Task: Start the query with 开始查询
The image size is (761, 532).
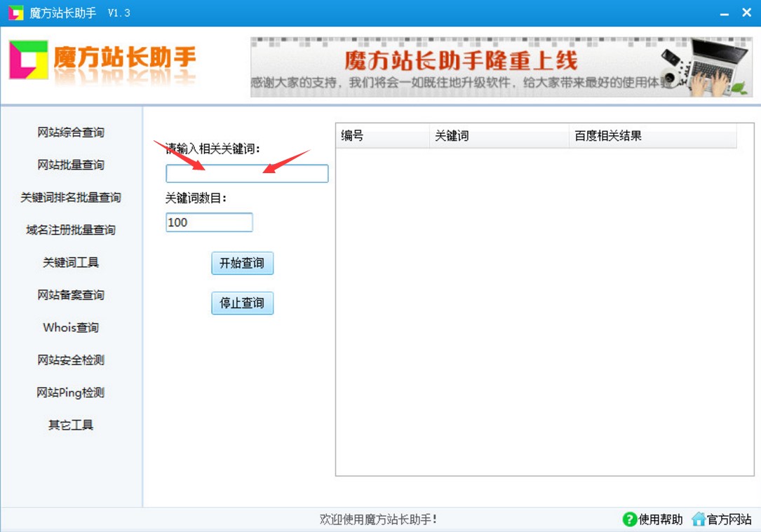Action: point(242,263)
